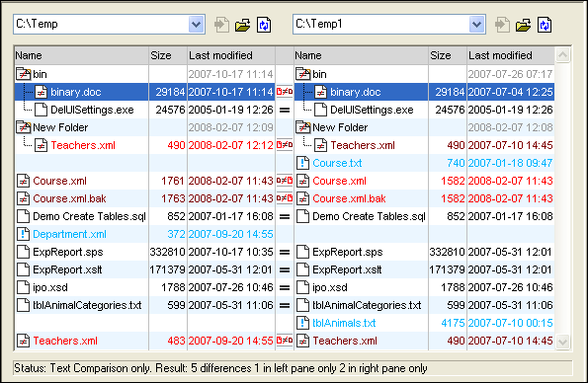Click the difference icon between the Course.xml files
This screenshot has width=588, height=383.
pos(285,181)
